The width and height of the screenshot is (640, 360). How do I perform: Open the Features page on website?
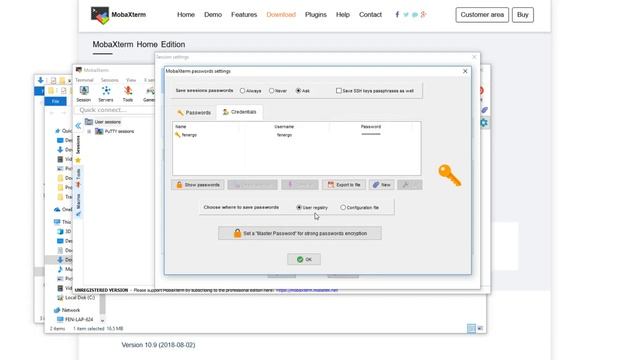[x=244, y=15]
